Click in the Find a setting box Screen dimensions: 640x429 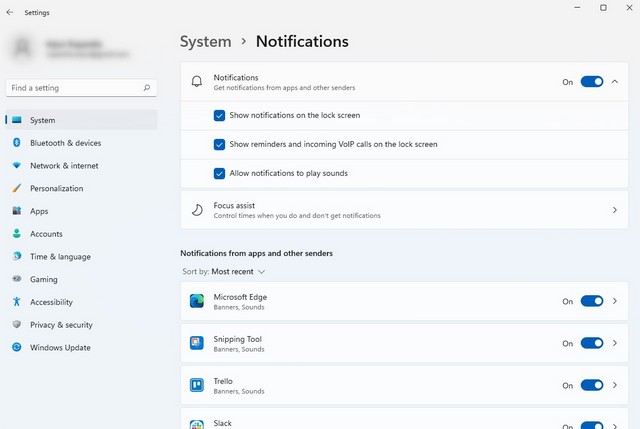81,88
